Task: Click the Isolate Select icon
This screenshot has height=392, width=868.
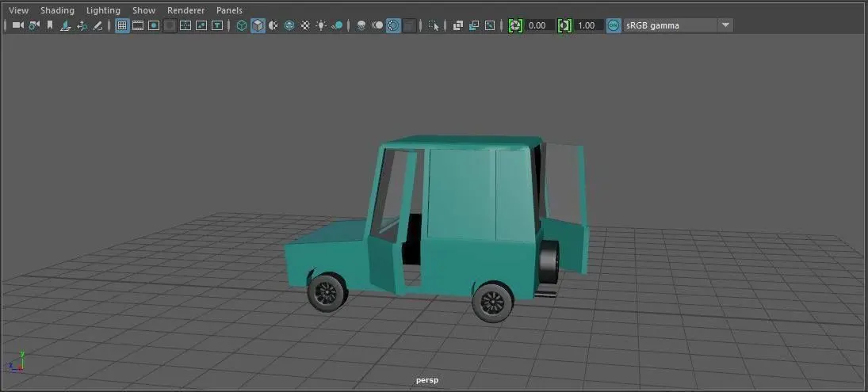Action: click(x=434, y=25)
